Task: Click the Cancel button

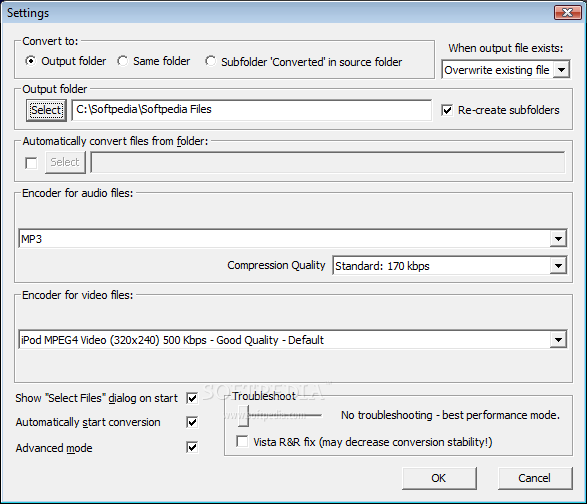Action: [x=535, y=478]
